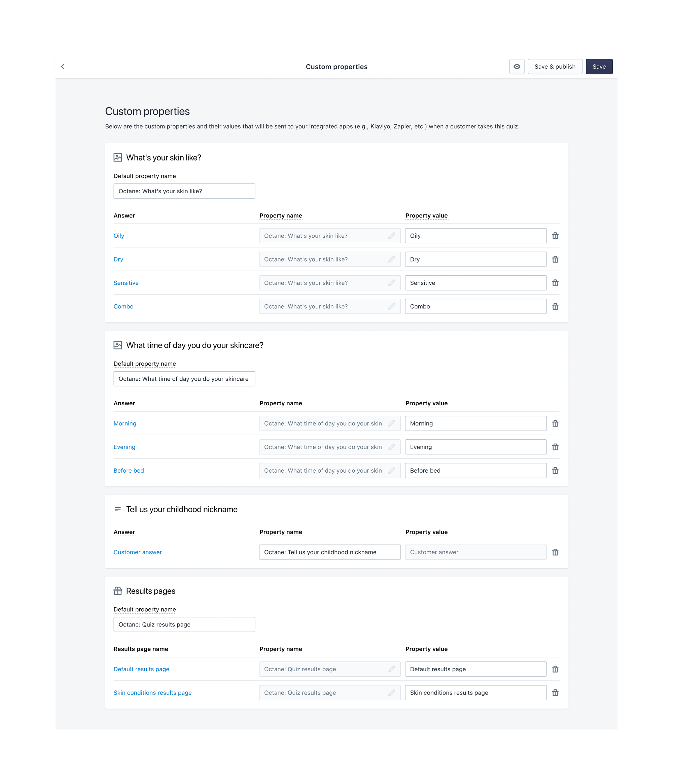Open the Oily answer link
The height and width of the screenshot is (784, 673).
pyautogui.click(x=119, y=236)
